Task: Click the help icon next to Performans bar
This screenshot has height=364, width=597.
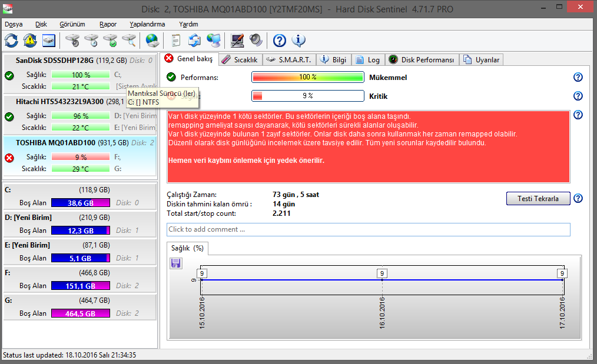Action: click(x=578, y=77)
